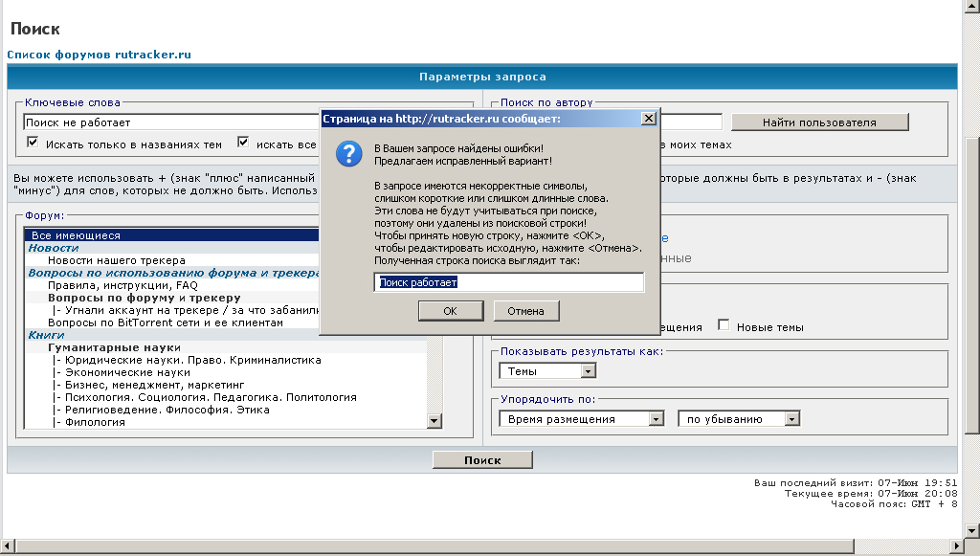Viewport: 980px width, 556px height.
Task: Click the forum list scroll-down arrow
Action: [x=434, y=421]
